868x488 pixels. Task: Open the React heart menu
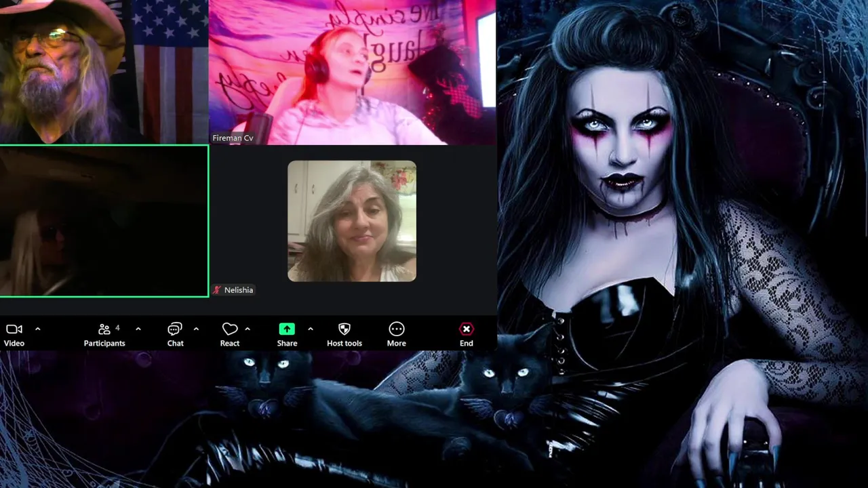click(x=230, y=334)
